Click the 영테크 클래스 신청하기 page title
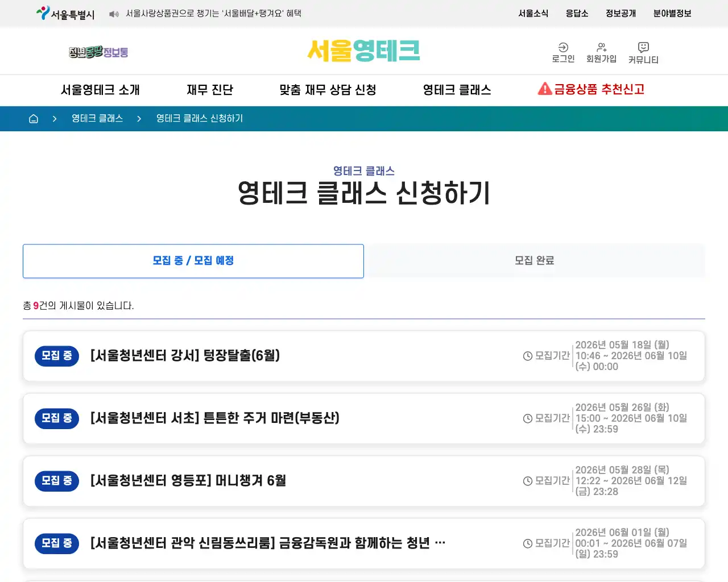The width and height of the screenshot is (728, 582). [x=364, y=193]
